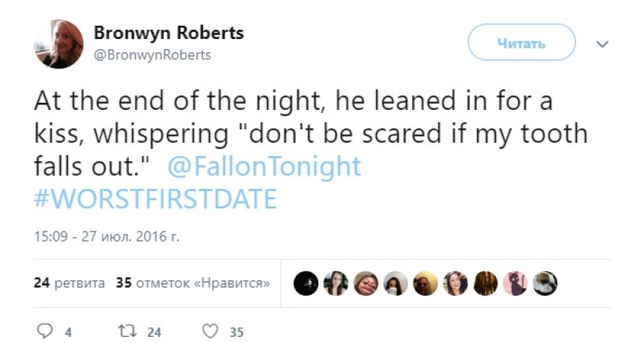644x343 pixels.
Task: Click the first black liker avatar
Action: tap(306, 284)
